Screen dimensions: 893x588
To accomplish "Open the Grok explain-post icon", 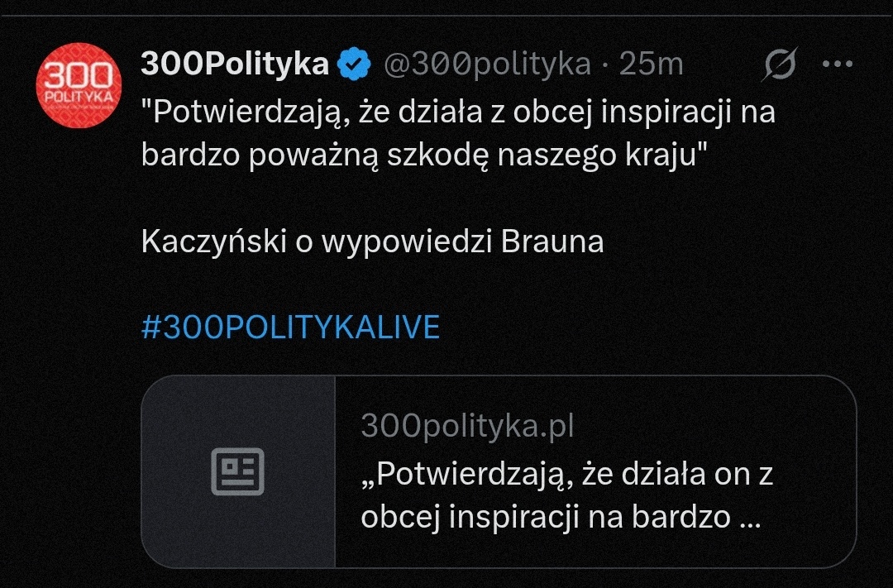I will [780, 65].
